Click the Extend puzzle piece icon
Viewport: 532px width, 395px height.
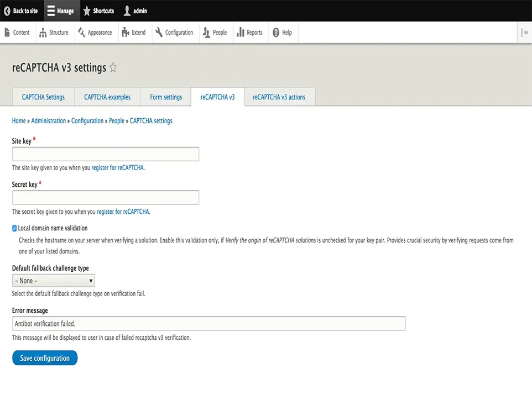click(126, 32)
